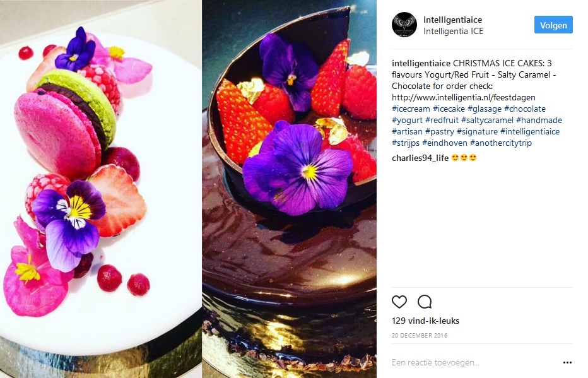Image resolution: width=588 pixels, height=378 pixels.
Task: Focus the 'Een reactie toevoegen' comment field
Action: [476, 363]
